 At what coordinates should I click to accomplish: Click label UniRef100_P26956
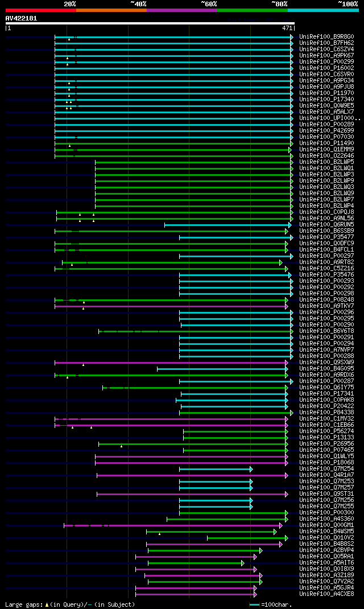click(x=326, y=443)
